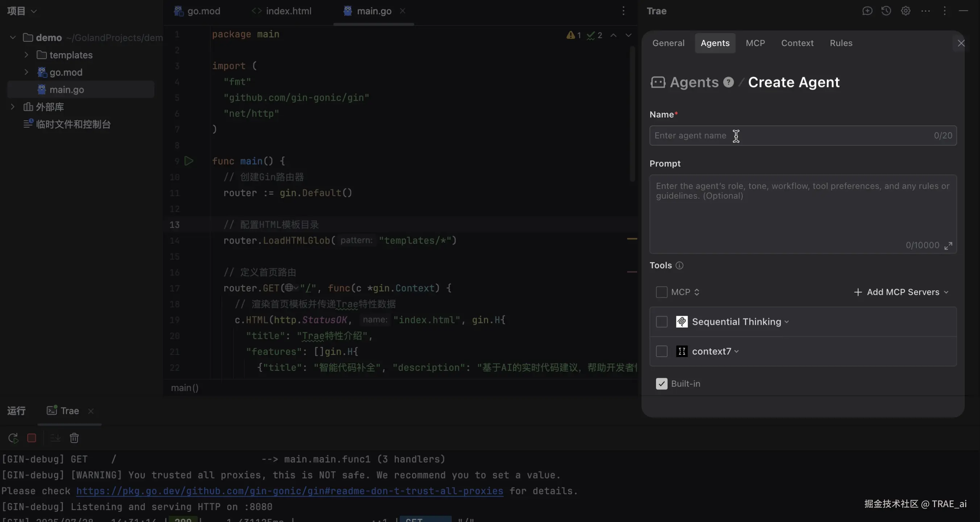Click the new chat icon in Trae header
This screenshot has width=980, height=522.
point(867,11)
